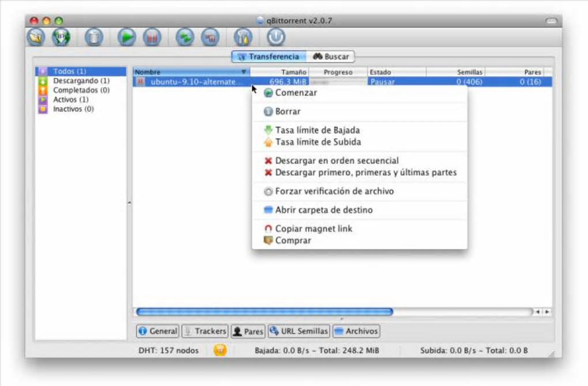The width and height of the screenshot is (588, 386).
Task: Click torrent progress bar in Progreso column
Action: [338, 82]
